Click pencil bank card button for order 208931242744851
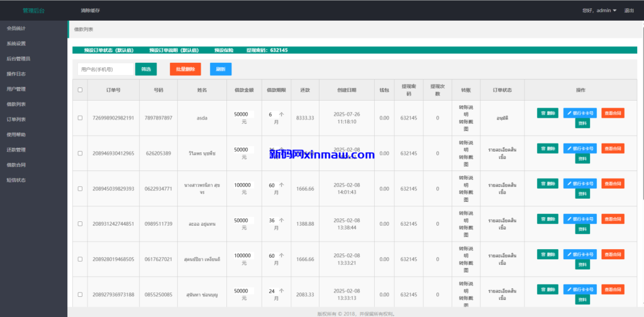Viewport: 644px width, 317px height. [x=580, y=219]
